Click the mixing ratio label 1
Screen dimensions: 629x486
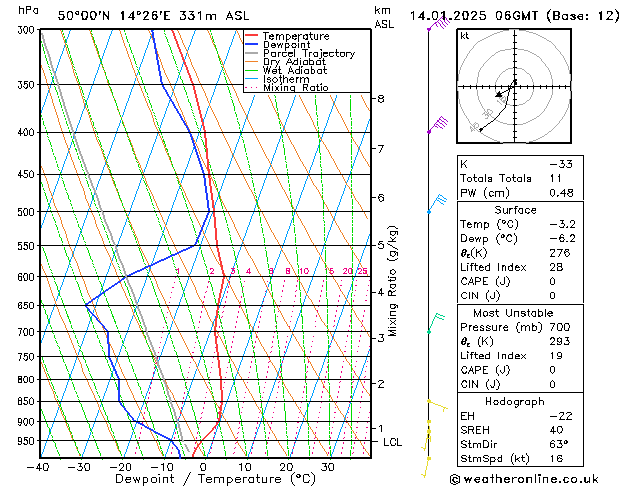[178, 271]
